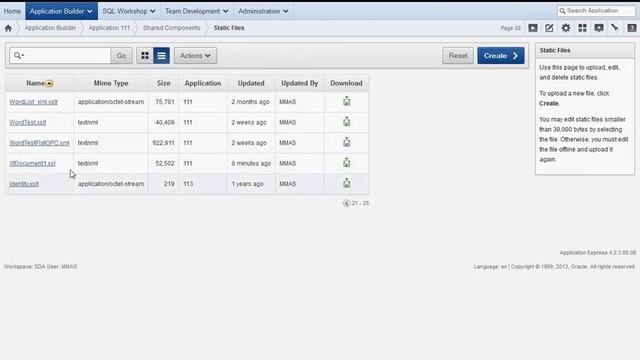This screenshot has width=640, height=360.
Task: Expand the SQL Workshop menu
Action: point(129,11)
